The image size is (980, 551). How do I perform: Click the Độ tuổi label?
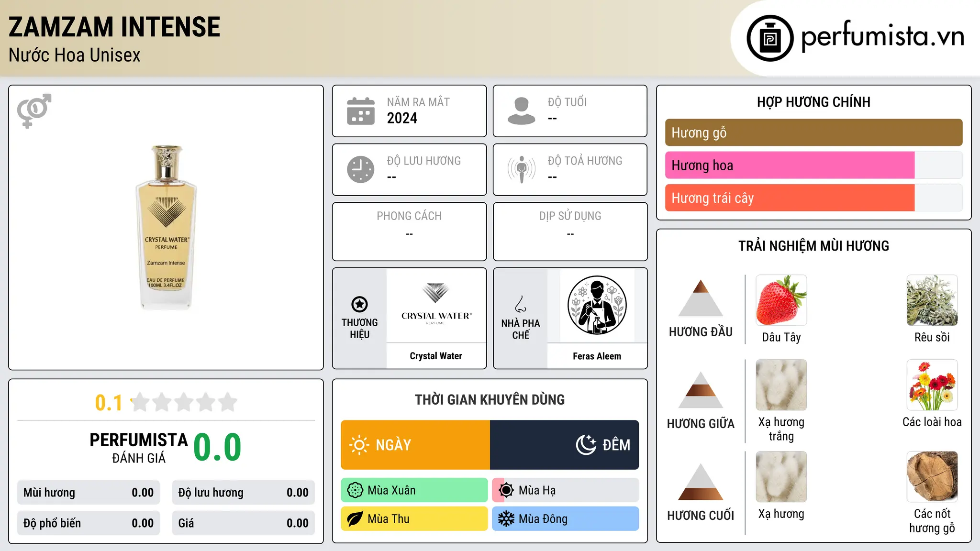(567, 102)
